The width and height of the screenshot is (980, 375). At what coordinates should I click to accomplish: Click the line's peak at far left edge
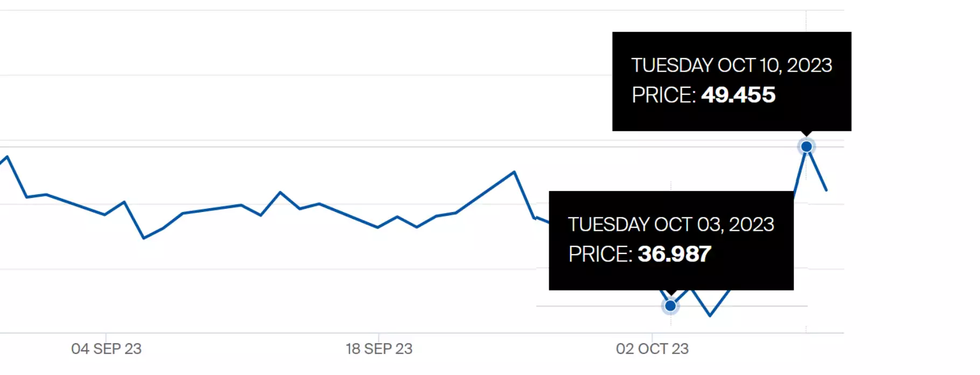(7, 157)
